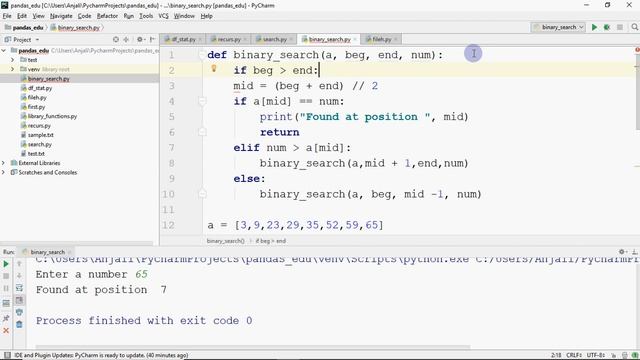Click the red error indicator at the editor's top right

click(x=637, y=50)
